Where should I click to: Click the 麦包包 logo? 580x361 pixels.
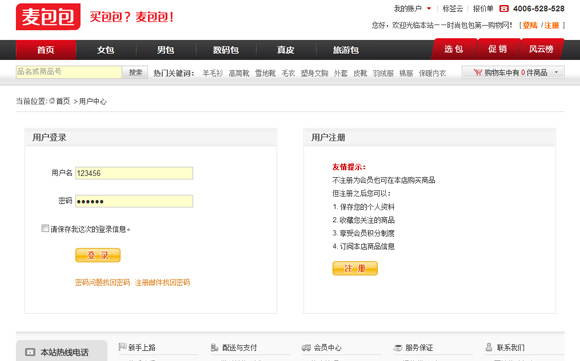point(48,17)
